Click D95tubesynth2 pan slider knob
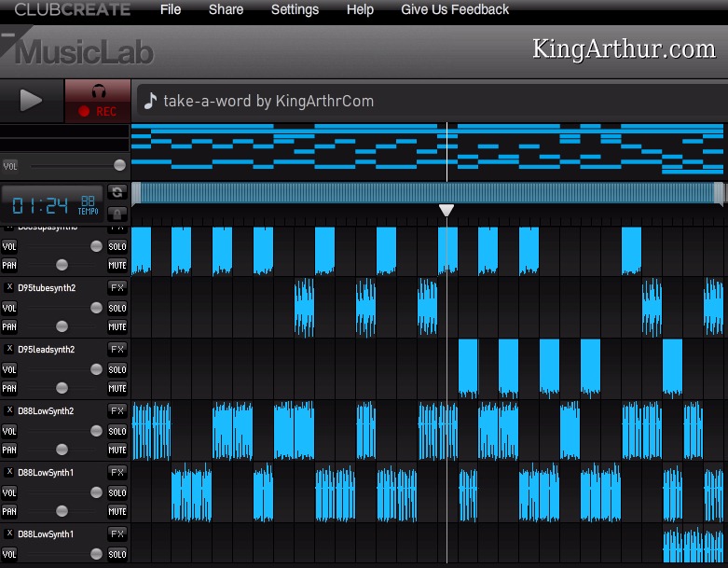This screenshot has width=728, height=568. click(62, 326)
